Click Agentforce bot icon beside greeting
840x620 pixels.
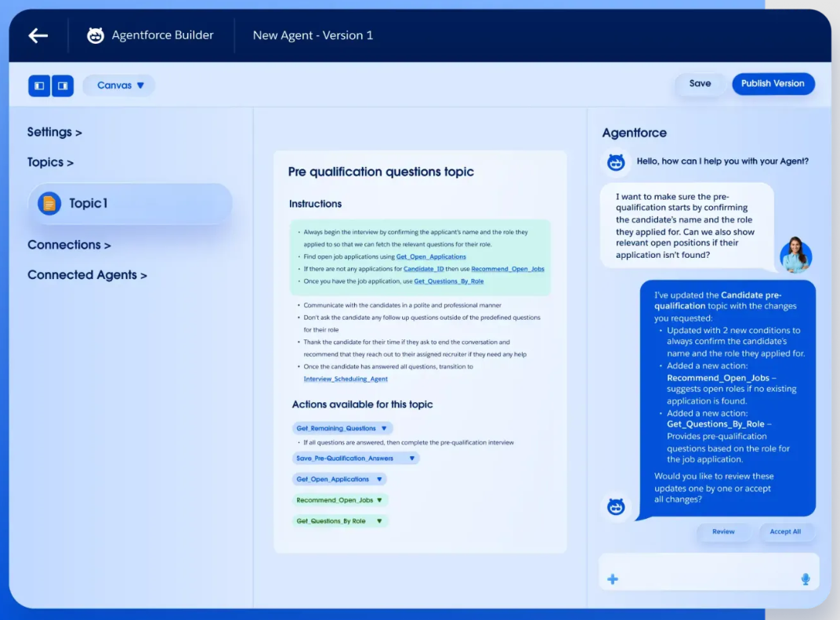(x=616, y=161)
